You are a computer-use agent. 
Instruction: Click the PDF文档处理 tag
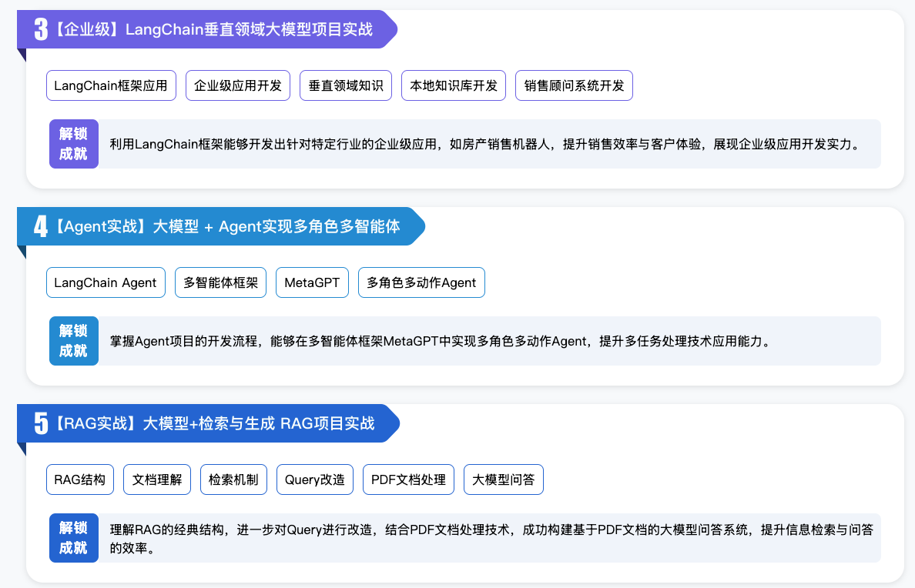408,479
